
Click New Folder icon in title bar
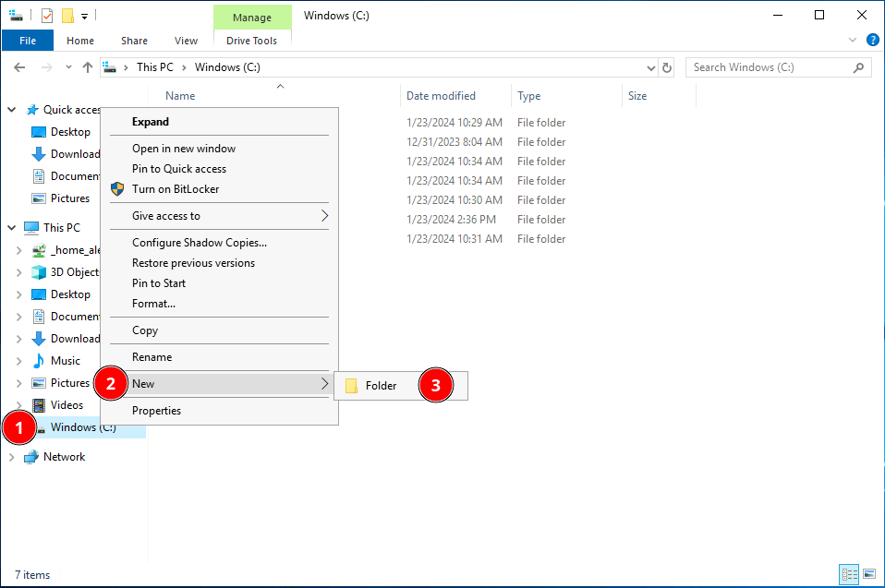click(x=67, y=16)
